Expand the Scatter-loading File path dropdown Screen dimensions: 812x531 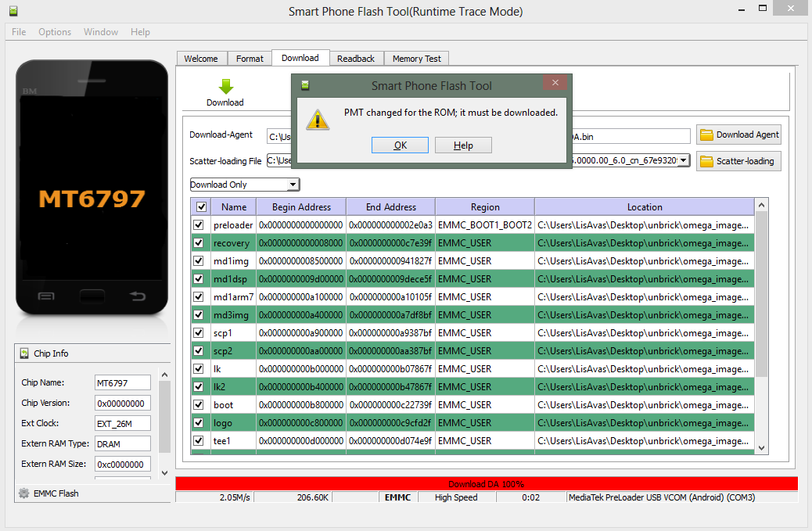[x=683, y=160]
